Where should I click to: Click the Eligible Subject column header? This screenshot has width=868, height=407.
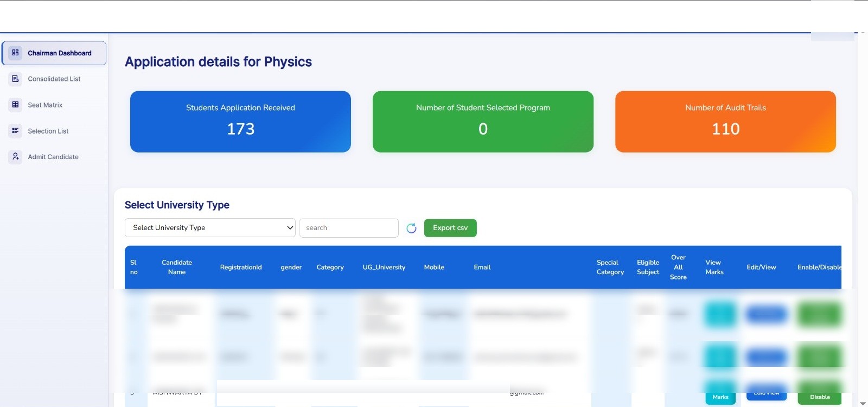[648, 267]
